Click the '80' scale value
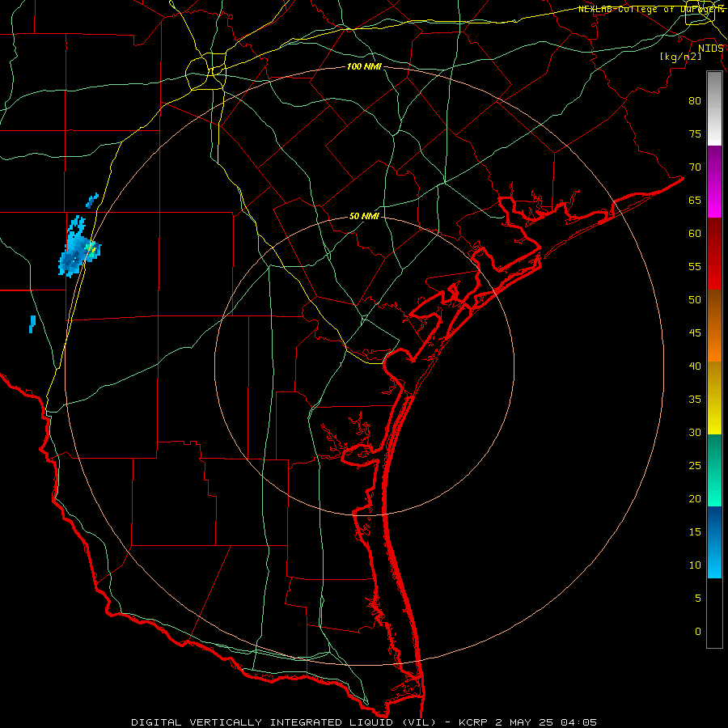This screenshot has height=728, width=728. [695, 101]
